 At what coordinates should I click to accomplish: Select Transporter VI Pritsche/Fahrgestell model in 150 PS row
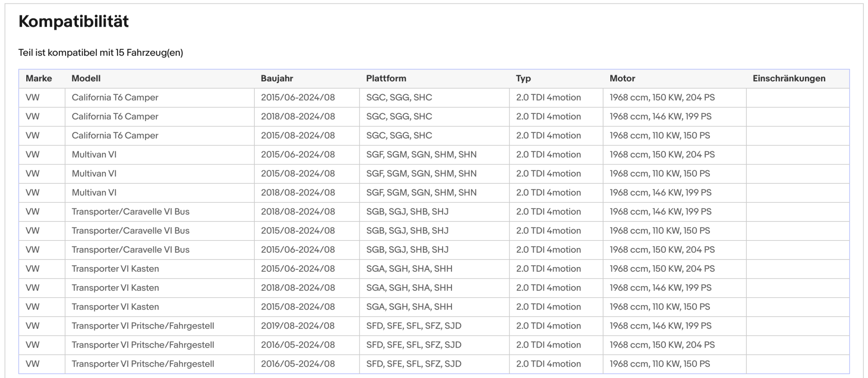point(143,364)
